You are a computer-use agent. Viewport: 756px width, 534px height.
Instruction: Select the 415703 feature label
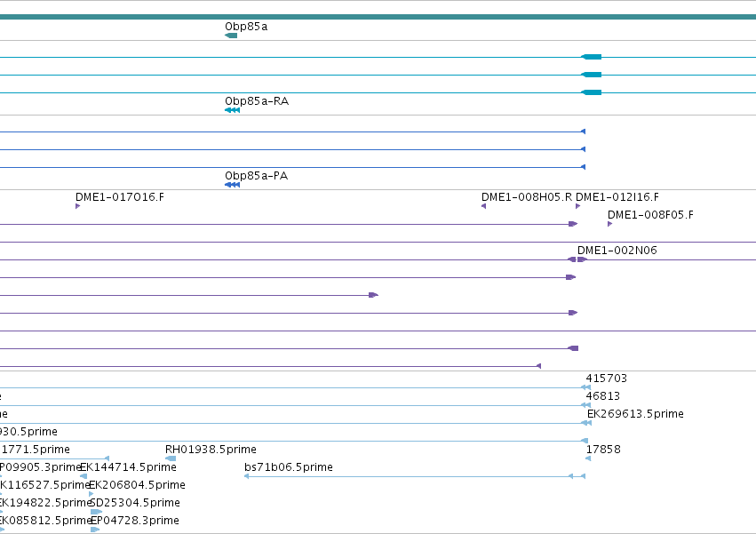point(606,379)
